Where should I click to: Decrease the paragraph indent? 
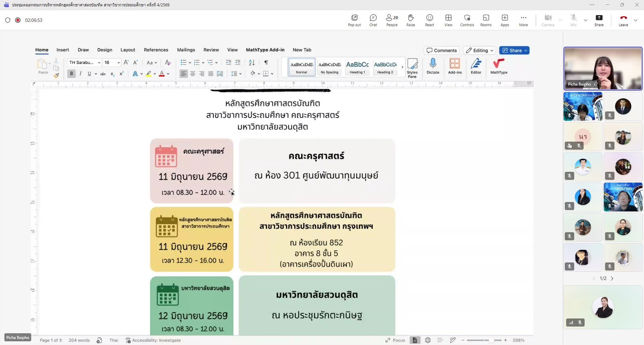coord(229,63)
